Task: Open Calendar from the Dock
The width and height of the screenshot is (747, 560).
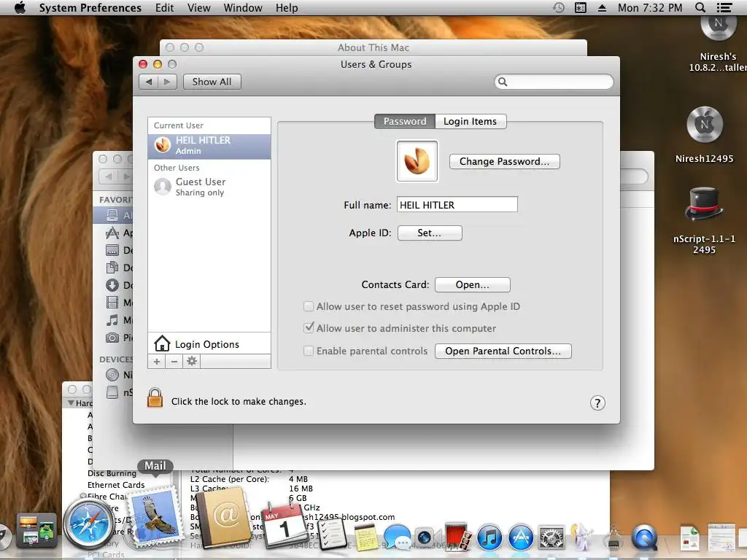Action: (285, 525)
